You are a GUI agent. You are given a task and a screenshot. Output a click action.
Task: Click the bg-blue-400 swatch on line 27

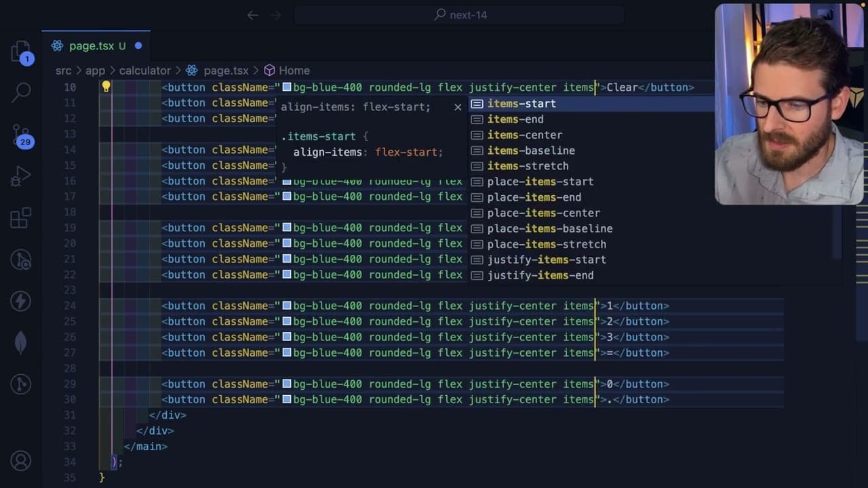(x=287, y=352)
